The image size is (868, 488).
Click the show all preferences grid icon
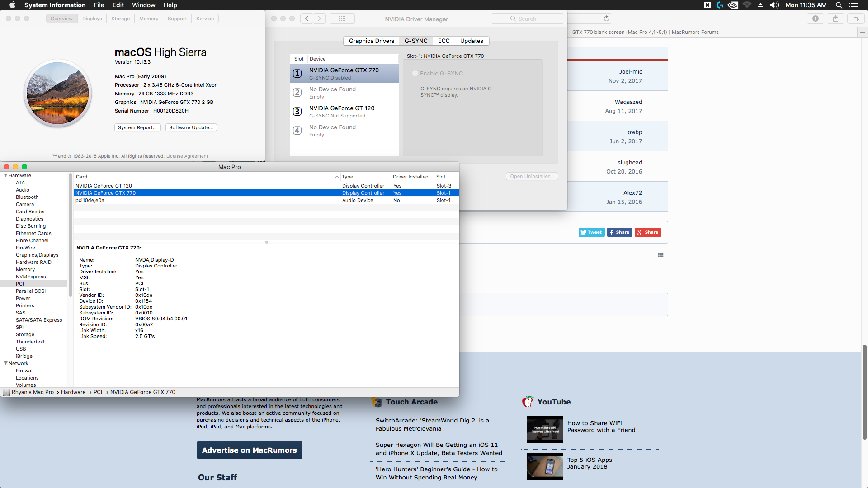tap(342, 19)
